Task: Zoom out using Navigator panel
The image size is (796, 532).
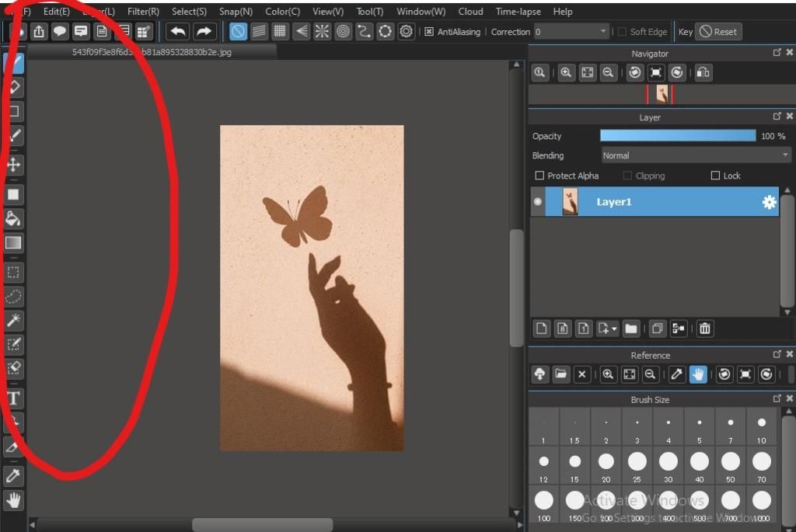Action: (x=608, y=72)
